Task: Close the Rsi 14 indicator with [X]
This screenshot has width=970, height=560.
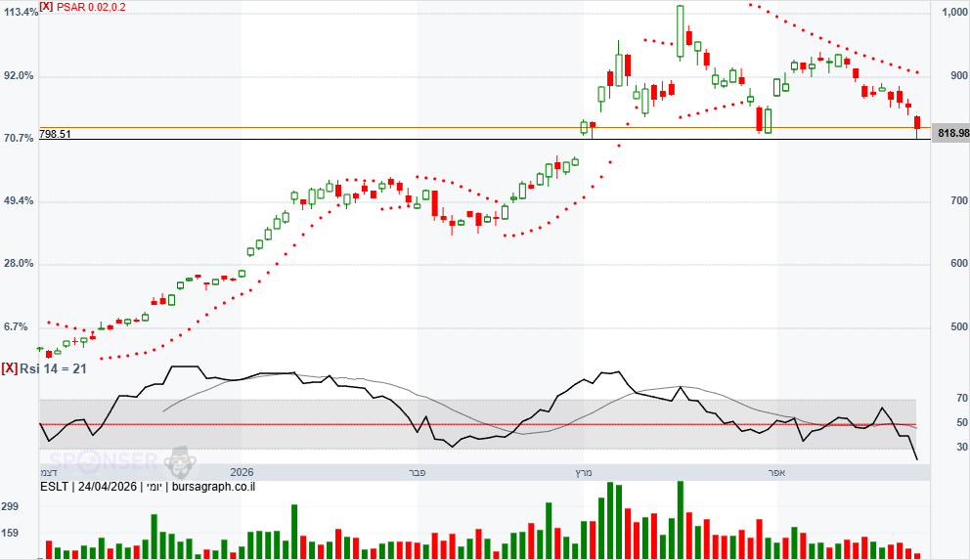Action: pyautogui.click(x=9, y=368)
